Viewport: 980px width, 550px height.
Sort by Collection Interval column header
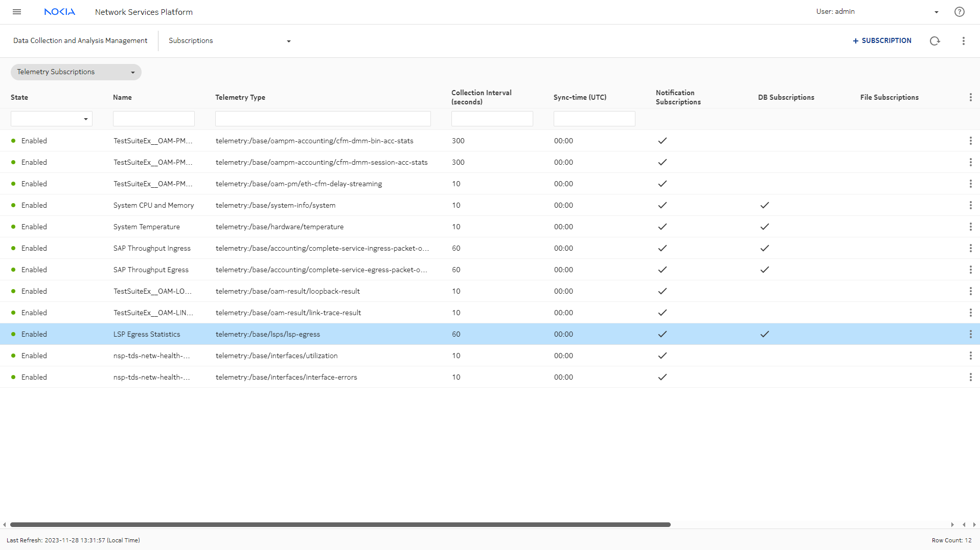point(481,97)
